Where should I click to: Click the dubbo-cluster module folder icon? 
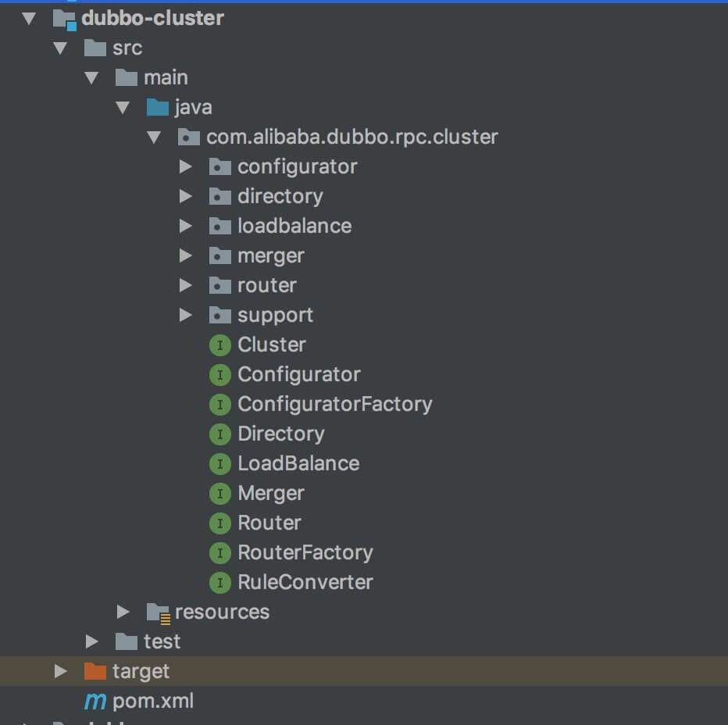tap(64, 18)
